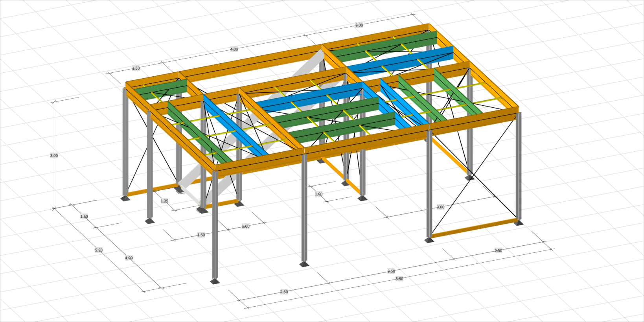Select the green beam at the roof's far-left corner

(x=162, y=88)
